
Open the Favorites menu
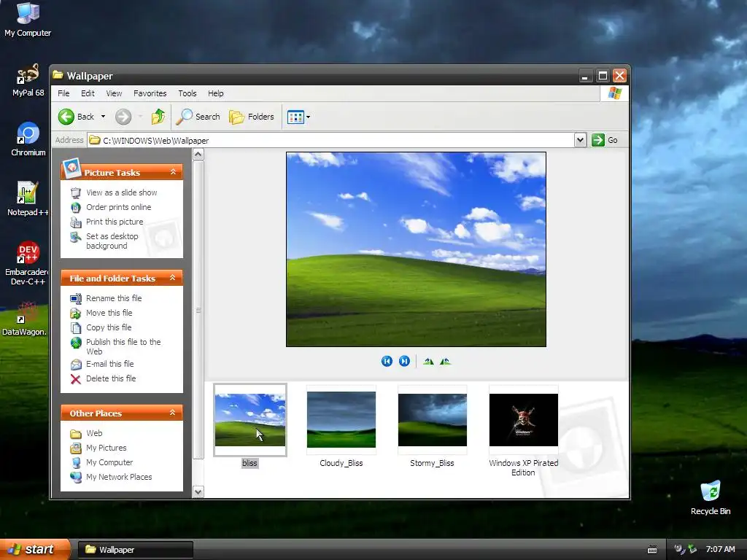(150, 93)
